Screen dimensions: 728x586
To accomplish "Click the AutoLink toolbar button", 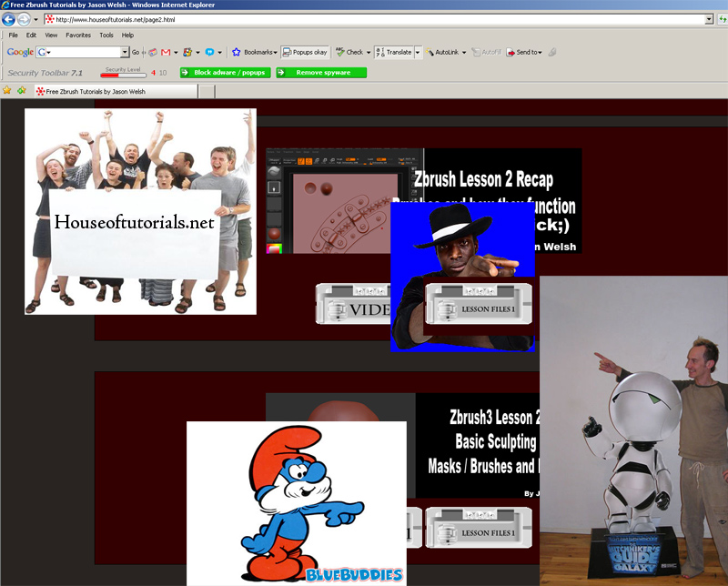I will [442, 53].
